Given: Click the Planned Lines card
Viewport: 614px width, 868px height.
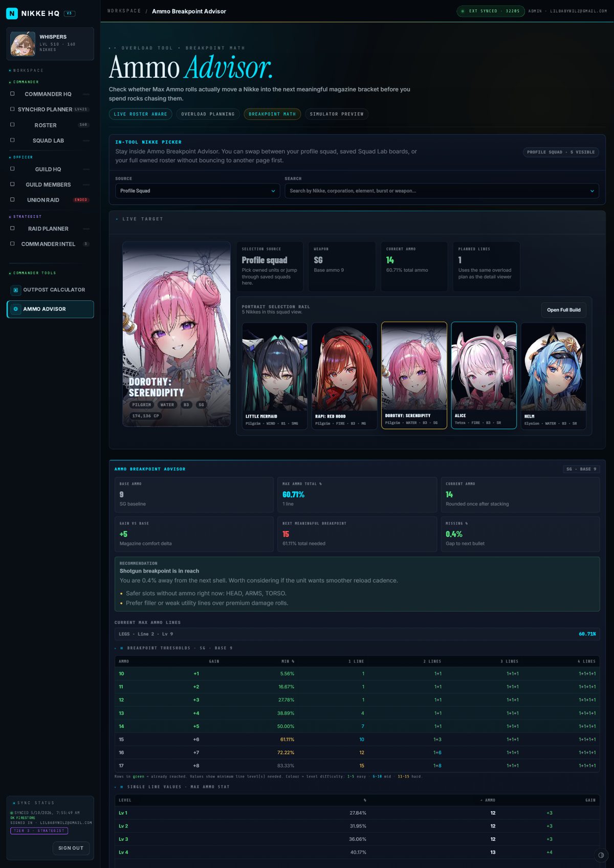Looking at the screenshot, I should [486, 266].
